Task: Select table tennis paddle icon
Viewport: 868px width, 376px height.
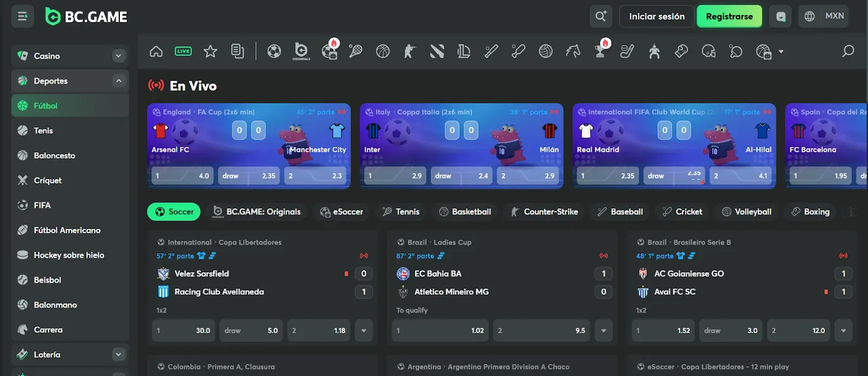Action: (736, 52)
